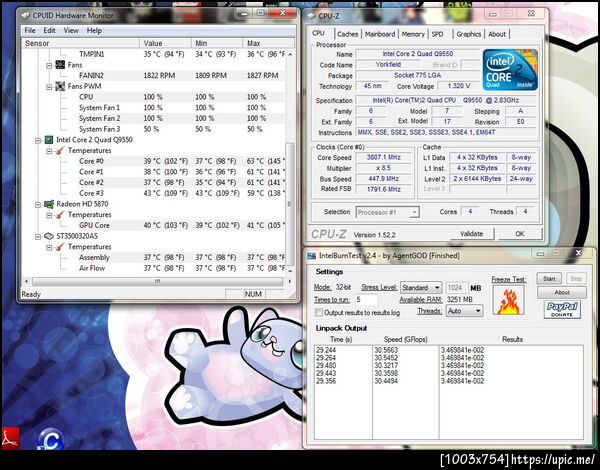Collapse the ST3500320AS drive node
The image size is (600, 470).
[x=38, y=237]
